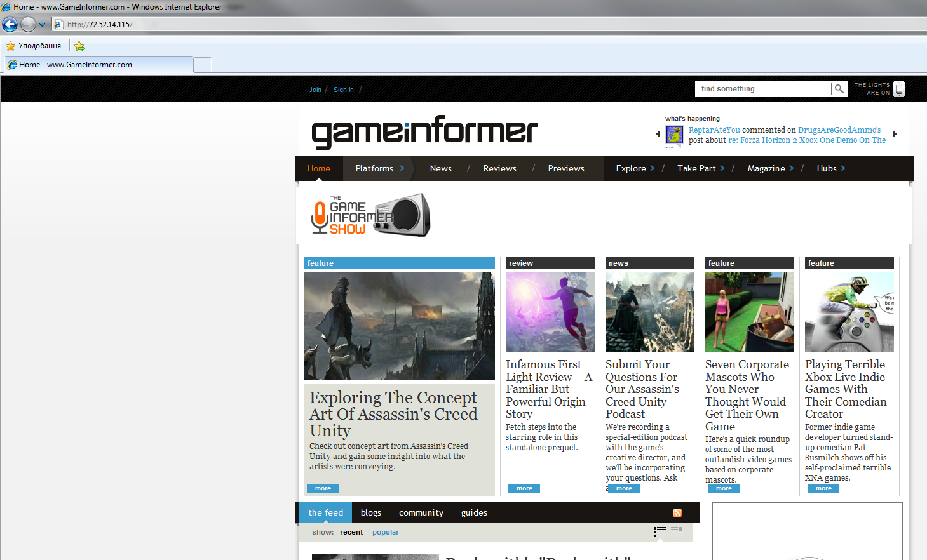Image resolution: width=927 pixels, height=560 pixels.
Task: Click the Join link
Action: 315,90
